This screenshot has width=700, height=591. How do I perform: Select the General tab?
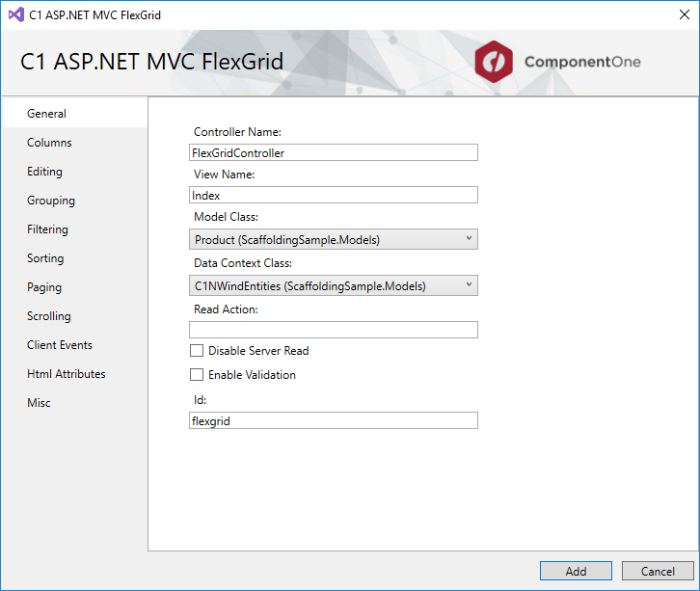(47, 114)
